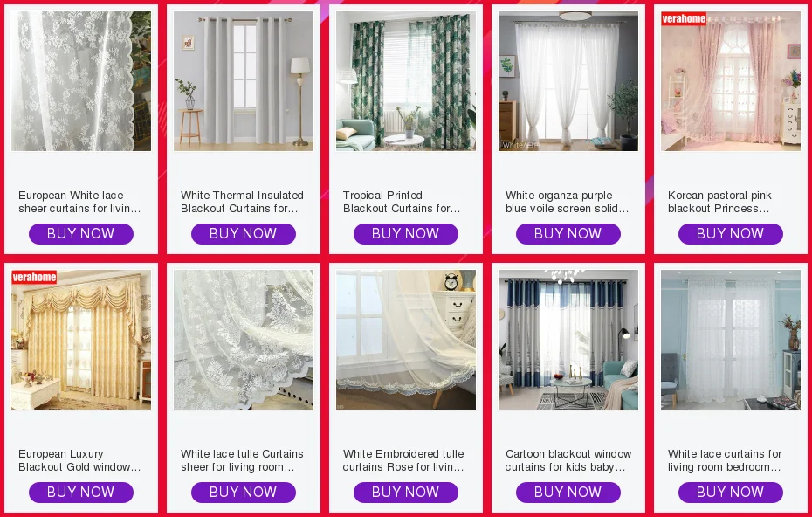This screenshot has width=812, height=517.
Task: Buy the White lace curtains for bedroom
Action: [x=731, y=493]
